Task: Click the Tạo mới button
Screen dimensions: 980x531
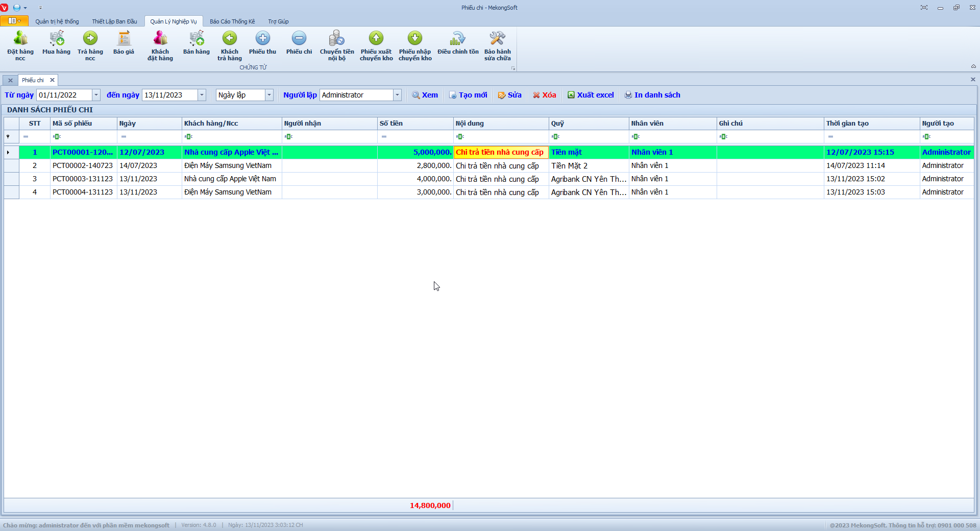Action: (x=468, y=95)
